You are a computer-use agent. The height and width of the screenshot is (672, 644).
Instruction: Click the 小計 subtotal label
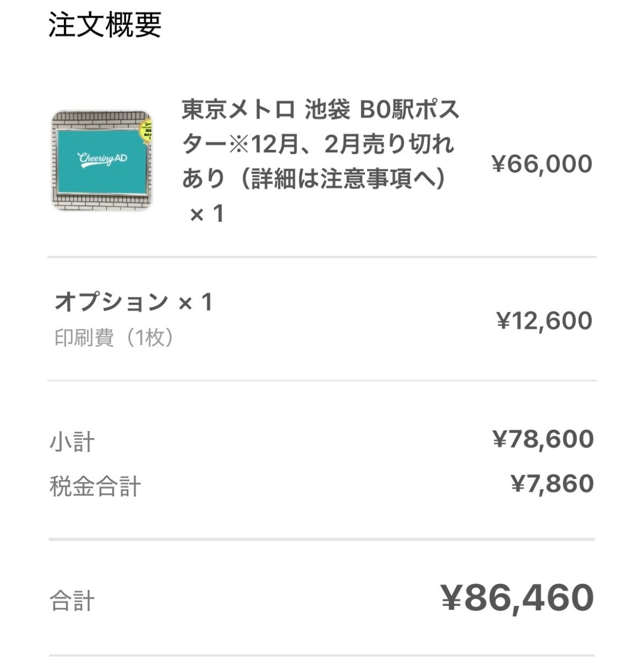click(x=72, y=442)
